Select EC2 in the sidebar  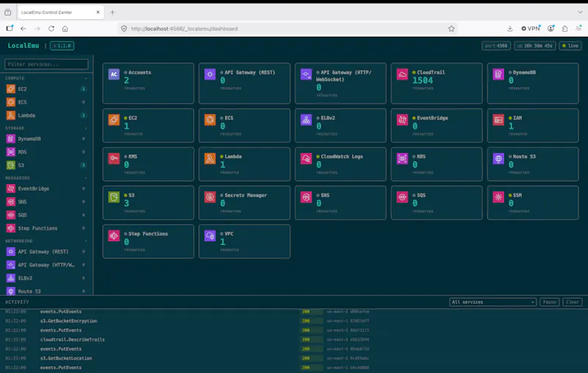(46, 89)
